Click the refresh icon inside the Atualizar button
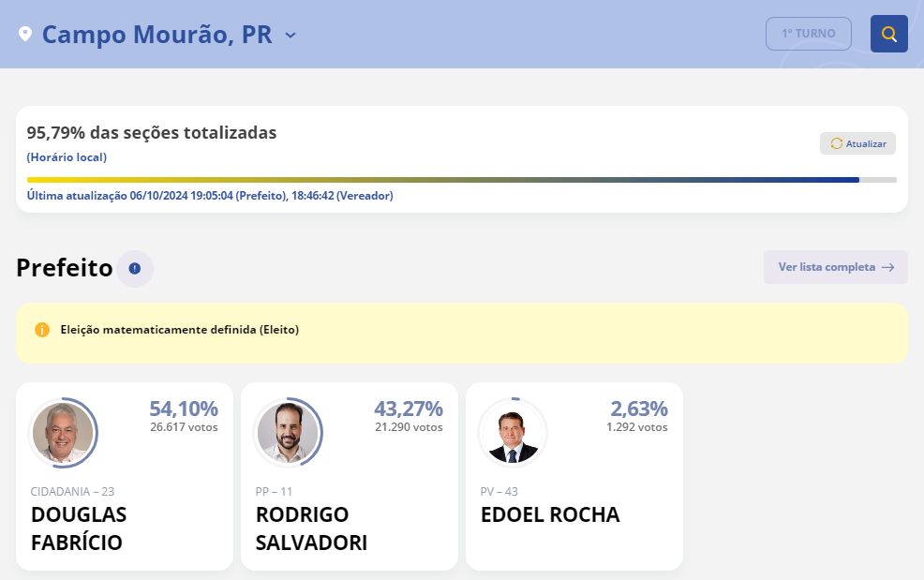 tap(837, 143)
